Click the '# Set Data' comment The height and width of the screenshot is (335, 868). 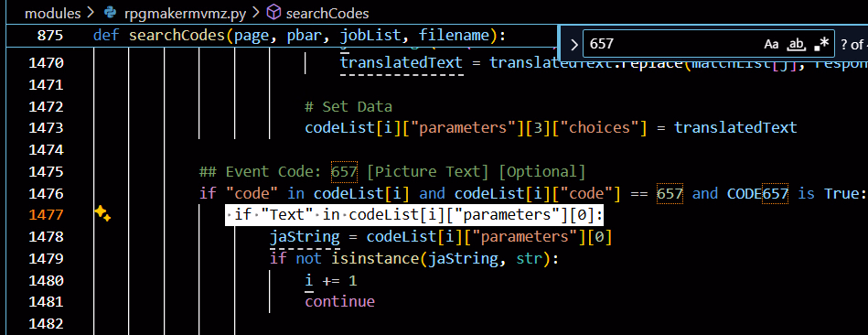pyautogui.click(x=348, y=106)
